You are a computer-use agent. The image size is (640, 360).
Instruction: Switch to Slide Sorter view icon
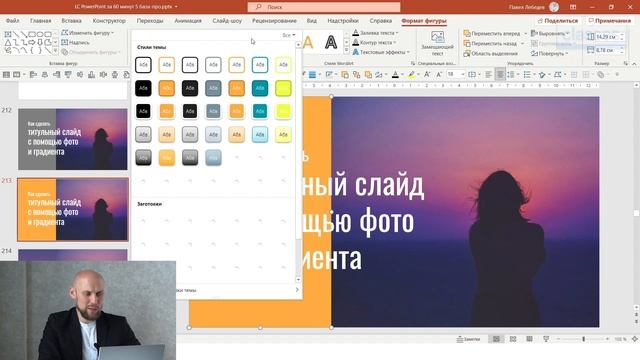pyautogui.click(x=513, y=339)
